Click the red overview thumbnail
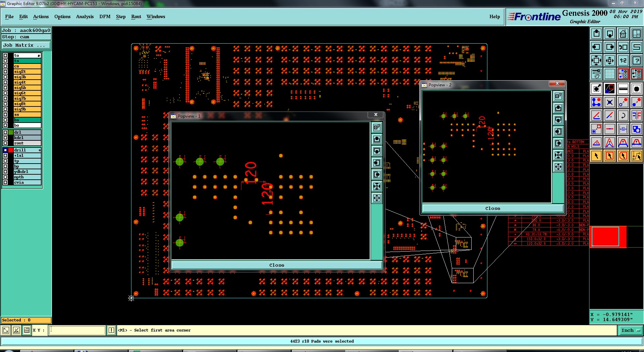The width and height of the screenshot is (644, 352). (608, 237)
